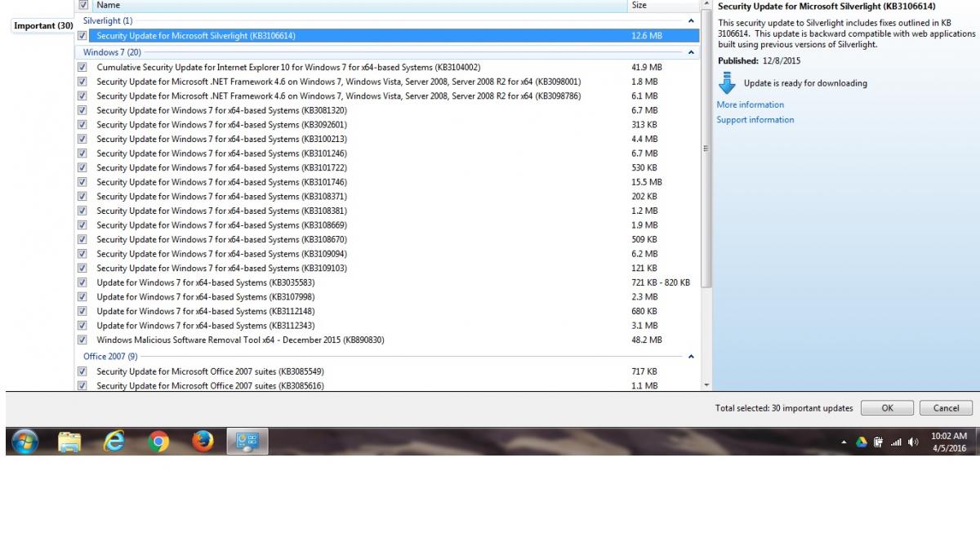Open the Support information link
980x551 pixels.
tap(755, 120)
